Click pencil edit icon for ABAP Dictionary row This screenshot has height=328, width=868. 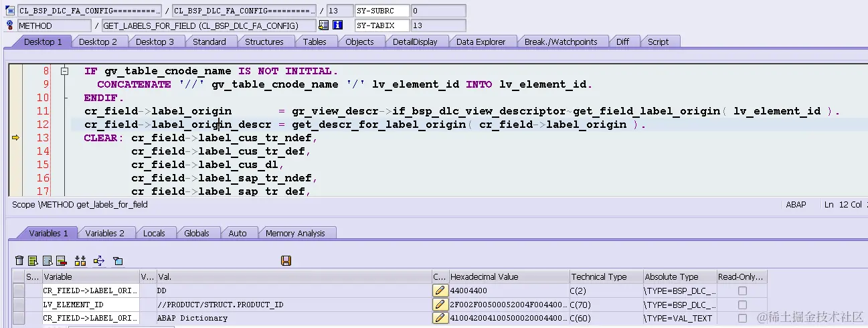440,317
